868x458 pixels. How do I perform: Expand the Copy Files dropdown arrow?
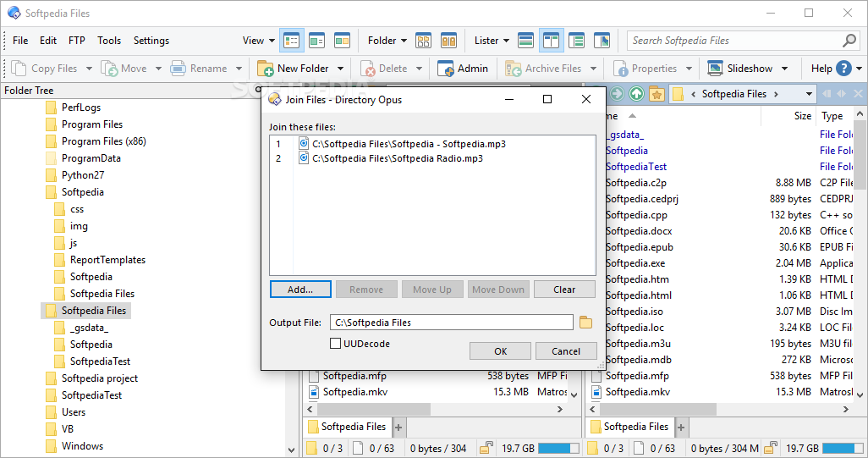coord(89,69)
